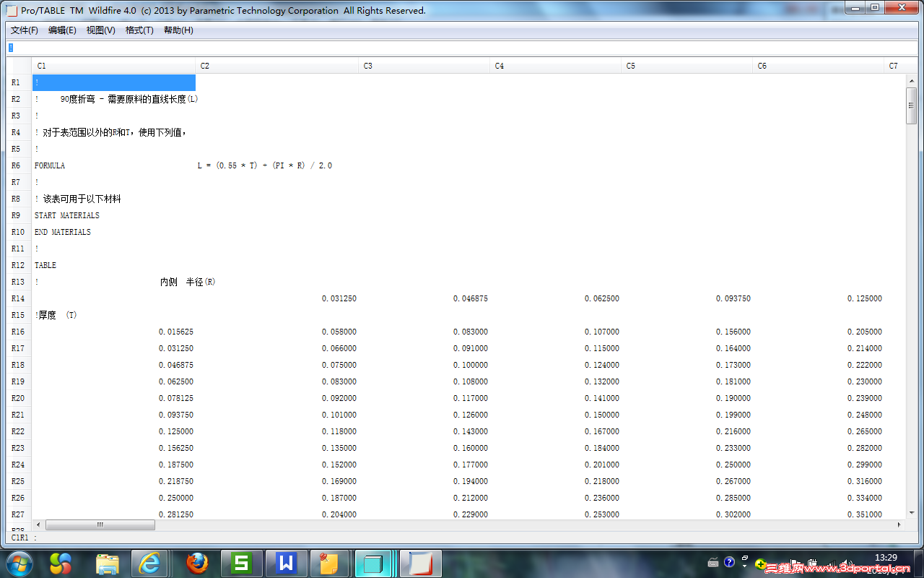
Task: Switch to the blue W writer app
Action: [x=286, y=563]
